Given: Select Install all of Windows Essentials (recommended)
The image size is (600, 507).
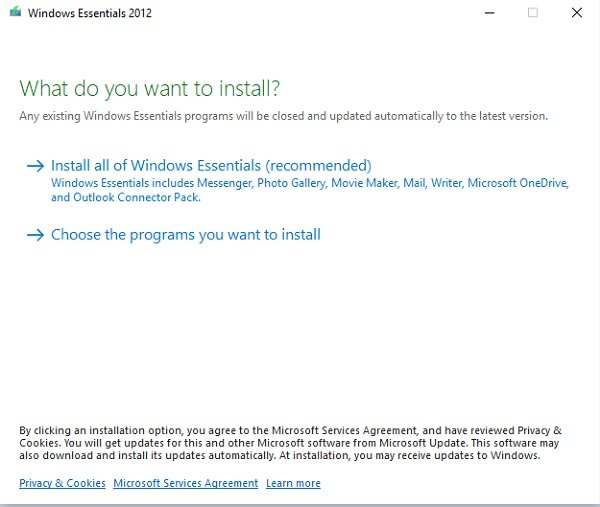Looking at the screenshot, I should 211,166.
